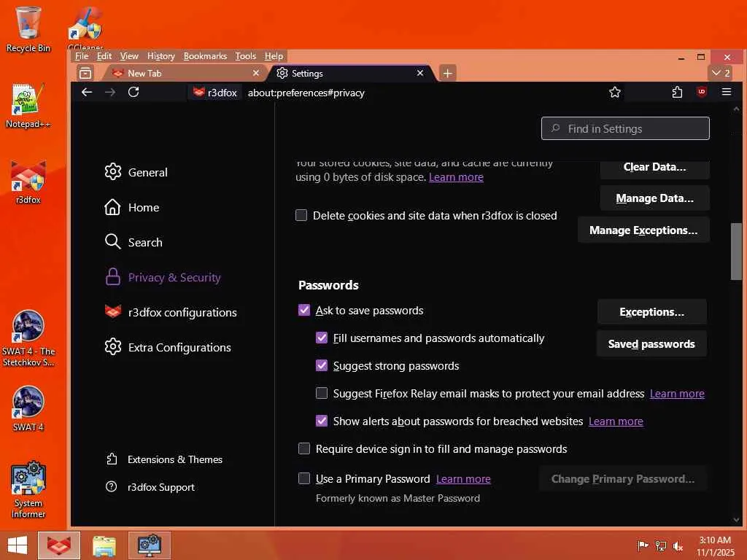Click the Manage Exceptions... button
This screenshot has height=560, width=747.
click(643, 230)
